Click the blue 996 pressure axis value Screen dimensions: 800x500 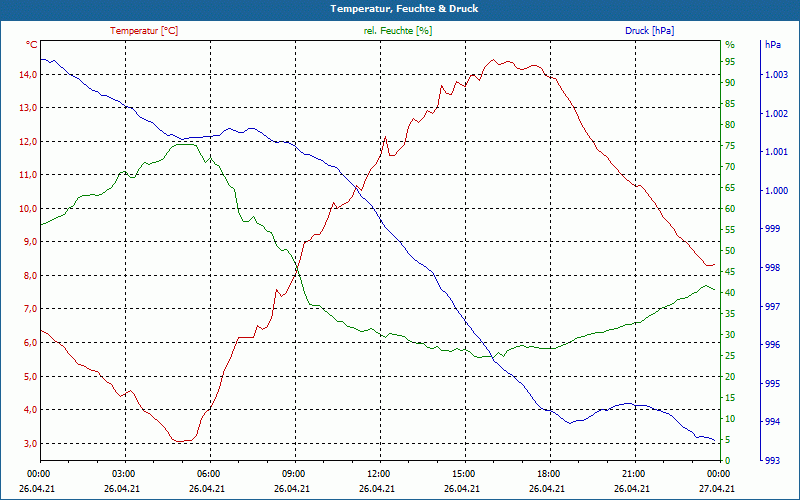coord(773,345)
